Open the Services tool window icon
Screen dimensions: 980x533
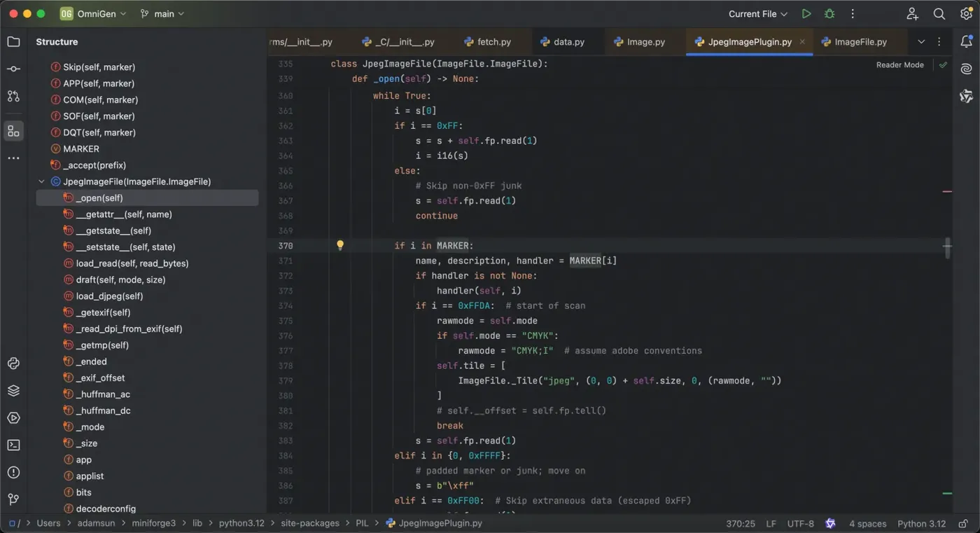tap(13, 418)
